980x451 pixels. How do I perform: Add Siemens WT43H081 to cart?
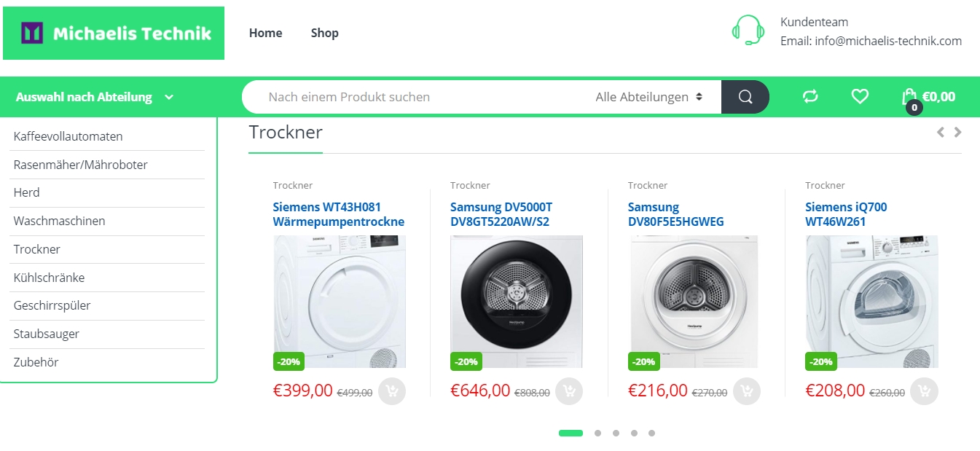point(392,391)
